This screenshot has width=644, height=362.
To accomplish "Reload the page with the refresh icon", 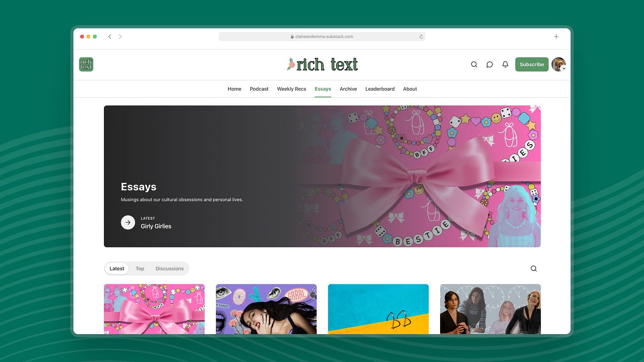I will point(421,37).
